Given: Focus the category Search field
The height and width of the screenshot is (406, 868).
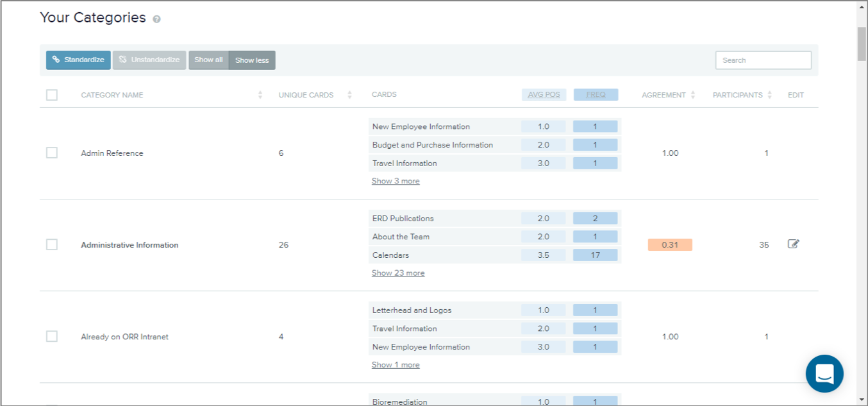Looking at the screenshot, I should pos(764,60).
